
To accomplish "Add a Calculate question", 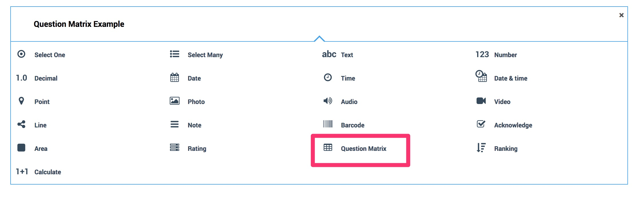I will coord(48,172).
